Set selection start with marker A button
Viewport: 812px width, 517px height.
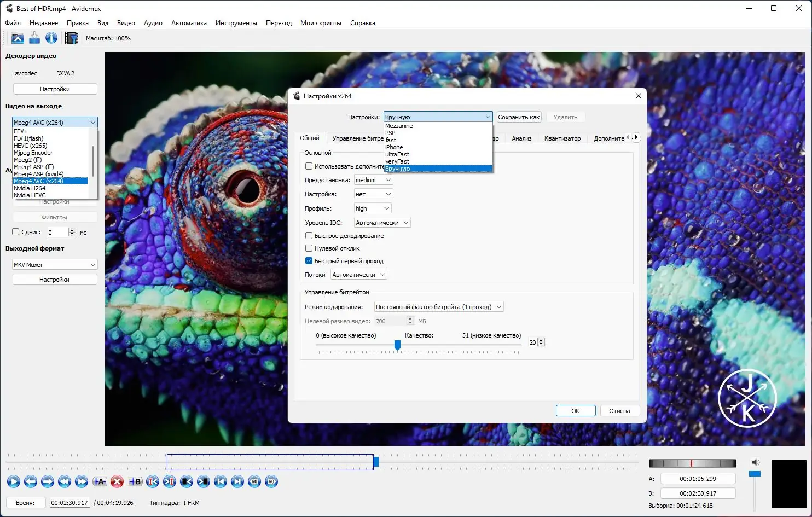point(100,481)
